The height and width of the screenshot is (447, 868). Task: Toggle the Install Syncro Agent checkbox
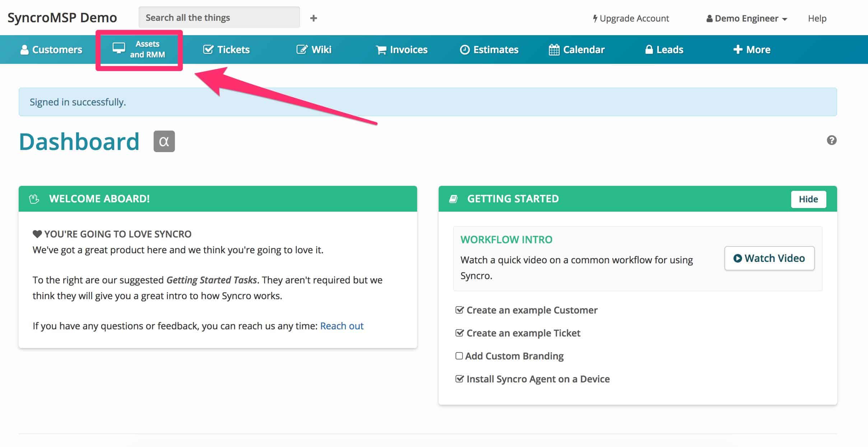click(459, 379)
